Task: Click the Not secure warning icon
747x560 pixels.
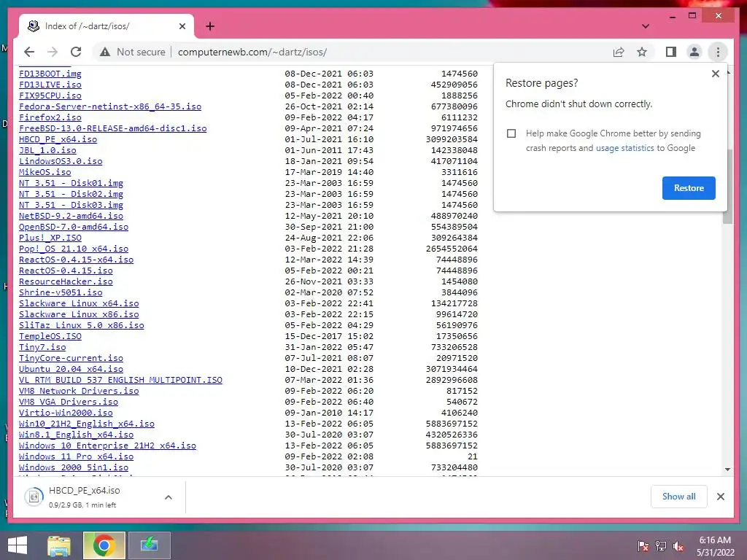Action: [x=105, y=52]
